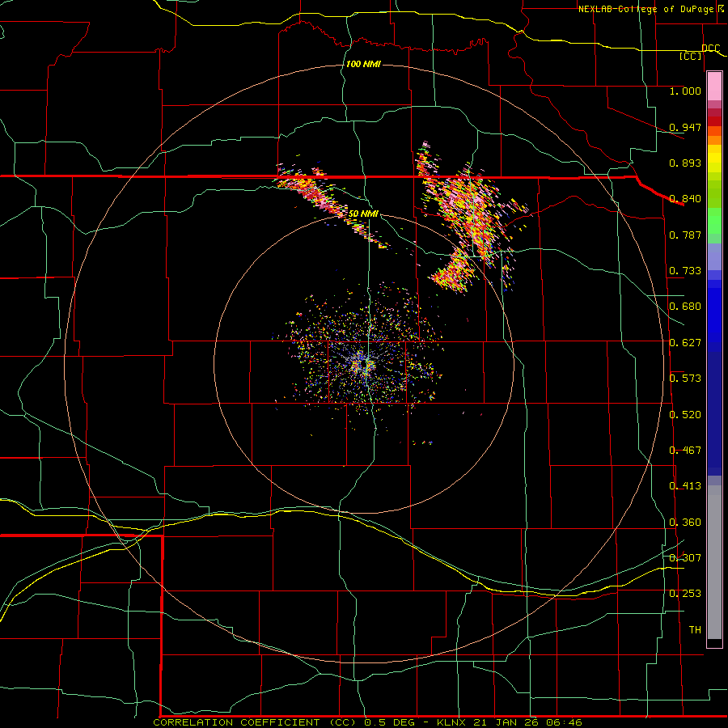This screenshot has height=728, width=728.
Task: Select the 0.893 scale value
Action: click(685, 163)
